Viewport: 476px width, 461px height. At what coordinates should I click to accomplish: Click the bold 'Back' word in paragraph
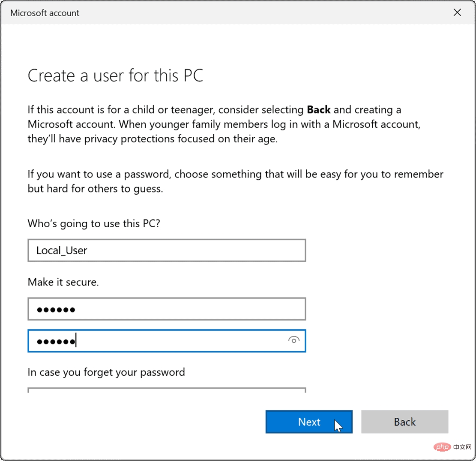[x=318, y=109]
